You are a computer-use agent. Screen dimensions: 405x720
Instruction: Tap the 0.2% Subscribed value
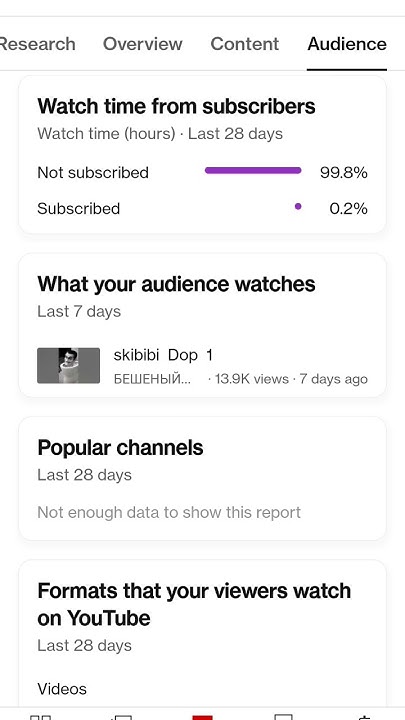click(x=349, y=208)
